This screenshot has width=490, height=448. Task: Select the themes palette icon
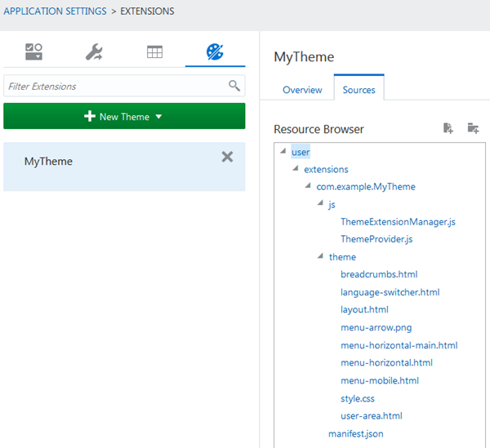click(215, 53)
